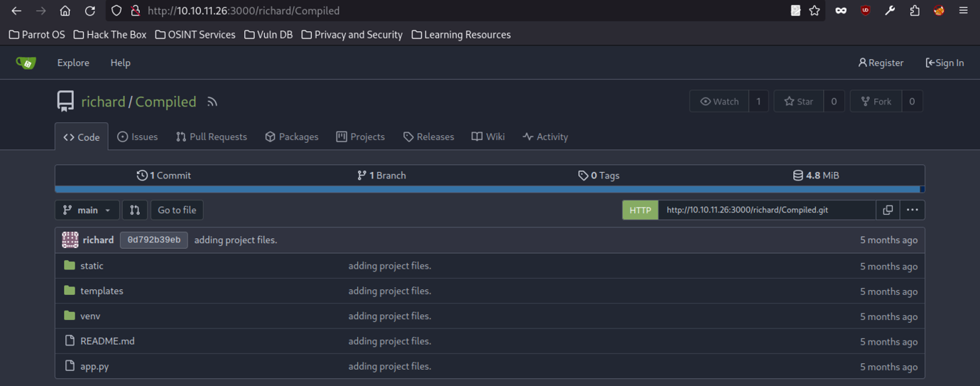Open the more clone options ellipsis menu
This screenshot has width=980, height=386.
pos(913,210)
